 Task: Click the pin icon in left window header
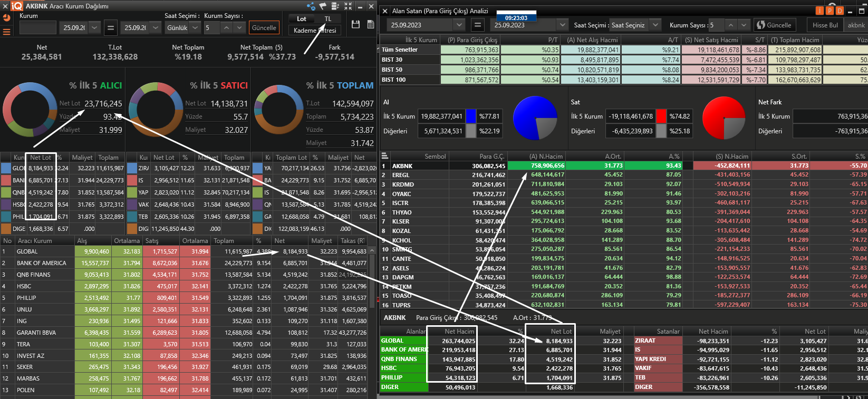coord(323,6)
